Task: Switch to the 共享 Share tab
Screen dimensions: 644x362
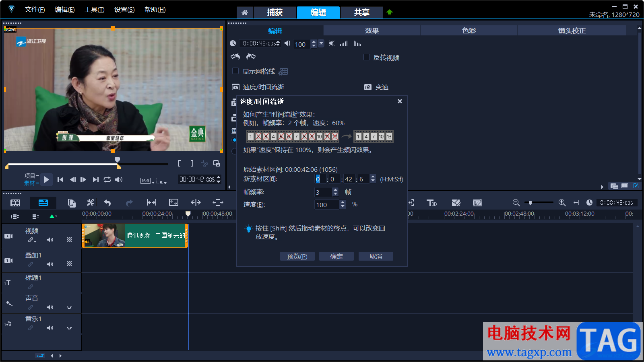Action: pyautogui.click(x=362, y=12)
